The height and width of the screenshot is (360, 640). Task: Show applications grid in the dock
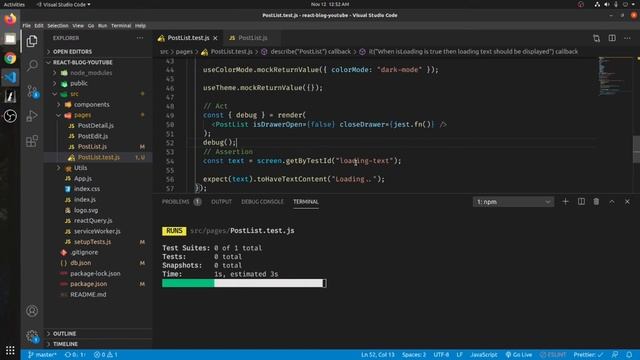10,350
